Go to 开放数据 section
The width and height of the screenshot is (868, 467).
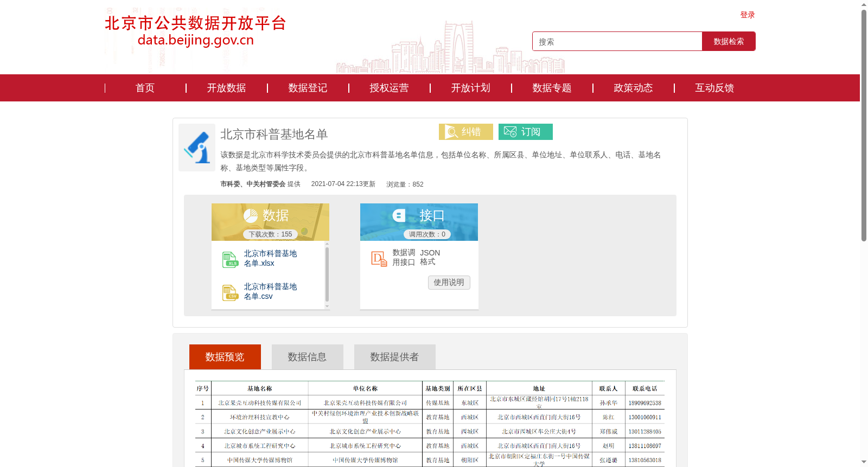click(226, 88)
